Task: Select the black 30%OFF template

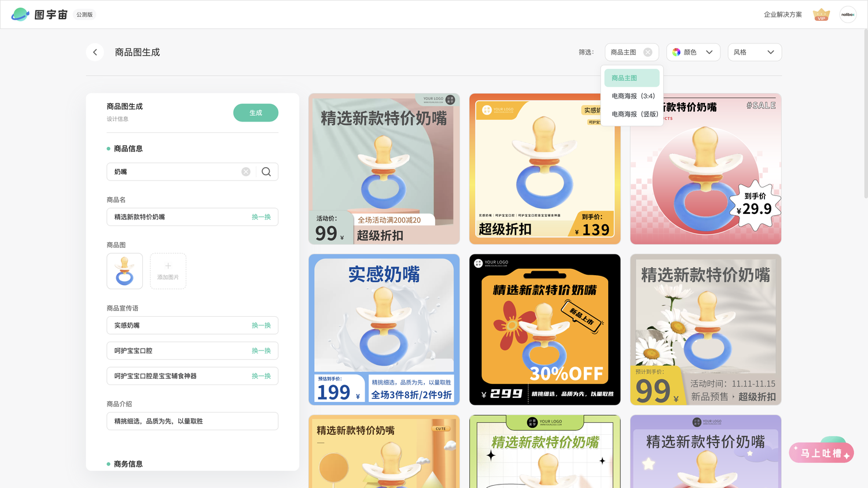Action: [x=545, y=330]
